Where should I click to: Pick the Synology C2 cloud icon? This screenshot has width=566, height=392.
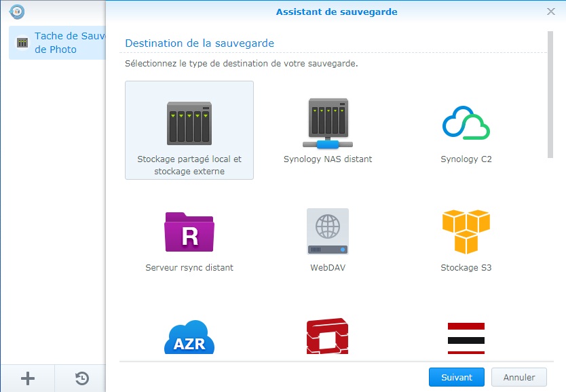(466, 123)
